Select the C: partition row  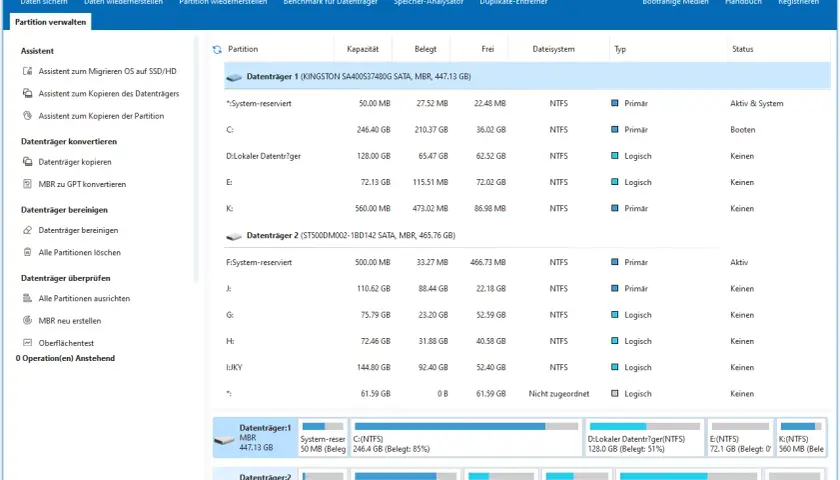tap(527, 130)
